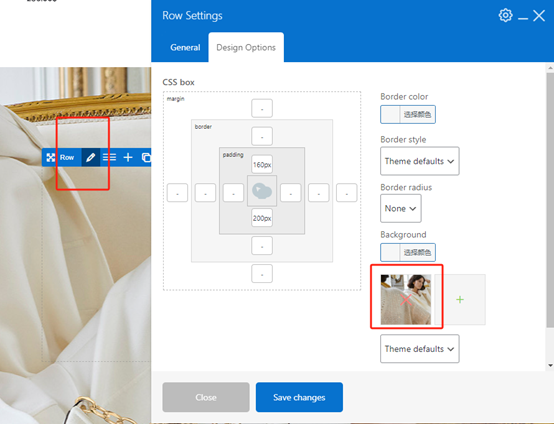Click the border right input field

[x=318, y=193]
